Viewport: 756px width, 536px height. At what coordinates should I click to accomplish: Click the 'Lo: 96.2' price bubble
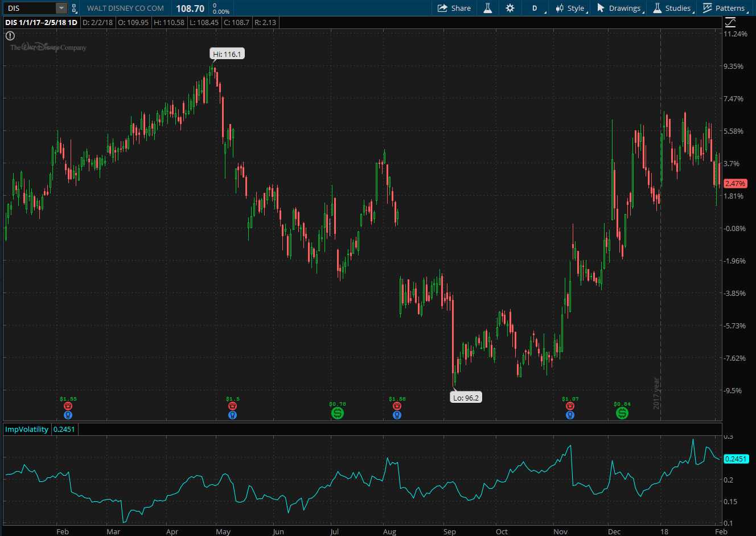(466, 398)
